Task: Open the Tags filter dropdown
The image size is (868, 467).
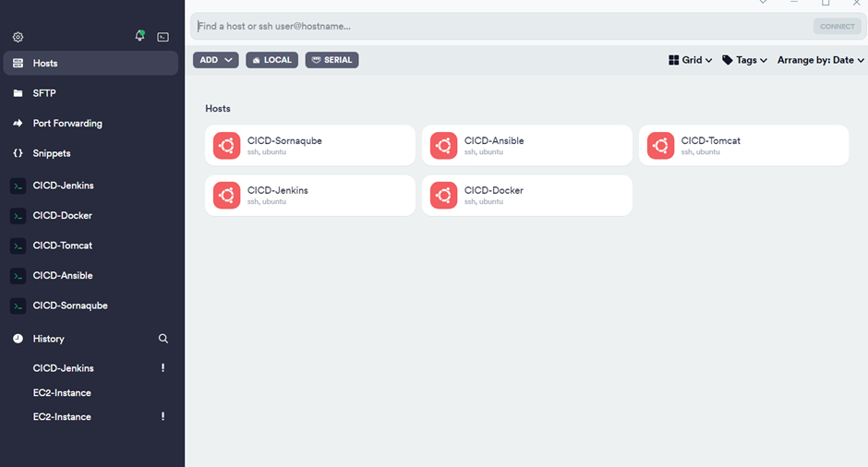Action: click(x=744, y=60)
